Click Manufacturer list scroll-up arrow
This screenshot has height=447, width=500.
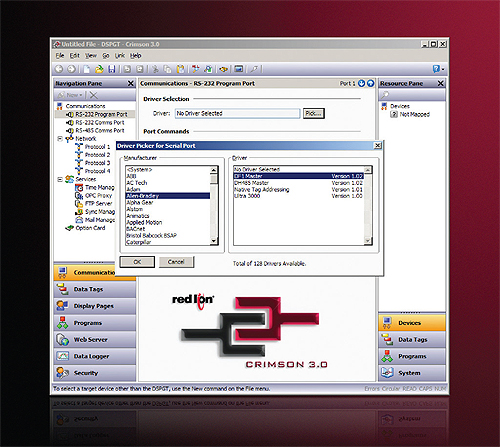pyautogui.click(x=214, y=170)
